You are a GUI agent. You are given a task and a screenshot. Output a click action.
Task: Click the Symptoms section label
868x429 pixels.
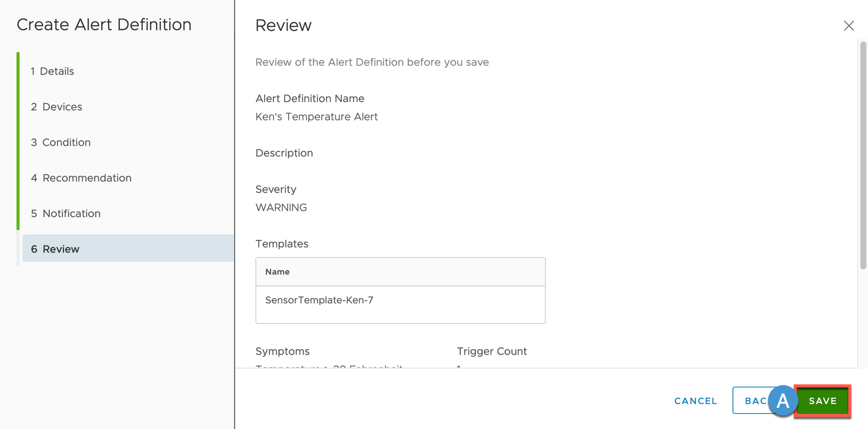[282, 351]
